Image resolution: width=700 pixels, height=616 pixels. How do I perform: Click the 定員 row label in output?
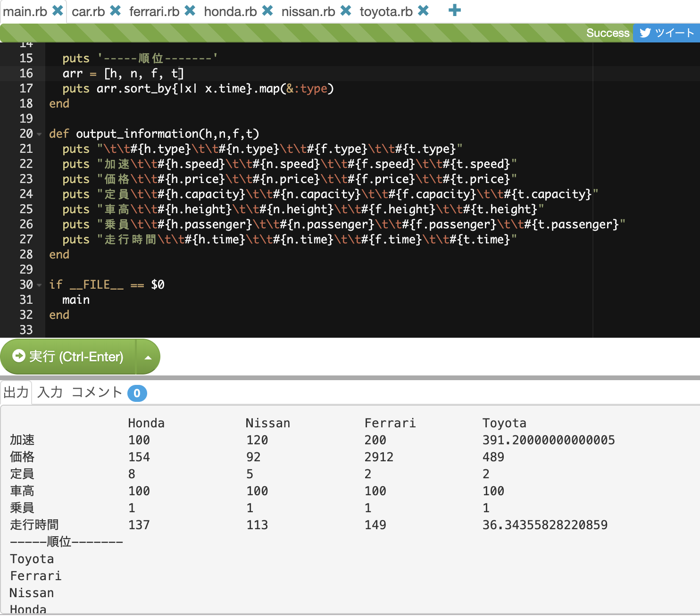pyautogui.click(x=22, y=474)
